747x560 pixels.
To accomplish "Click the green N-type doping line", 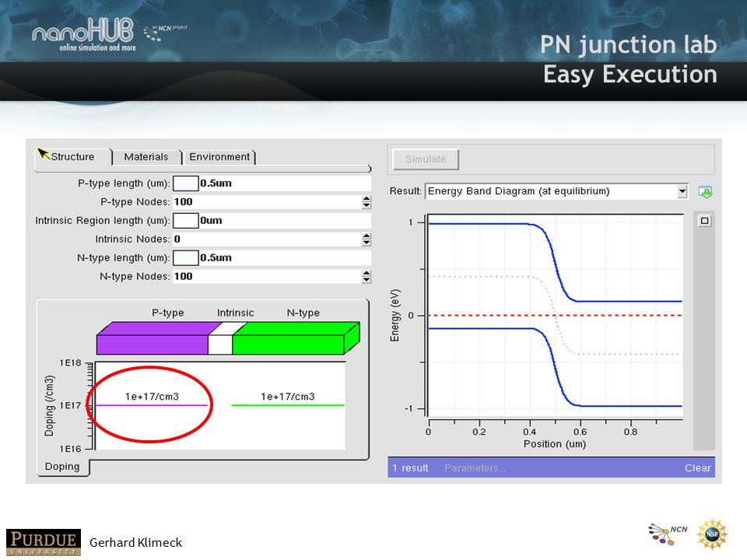I will [288, 405].
